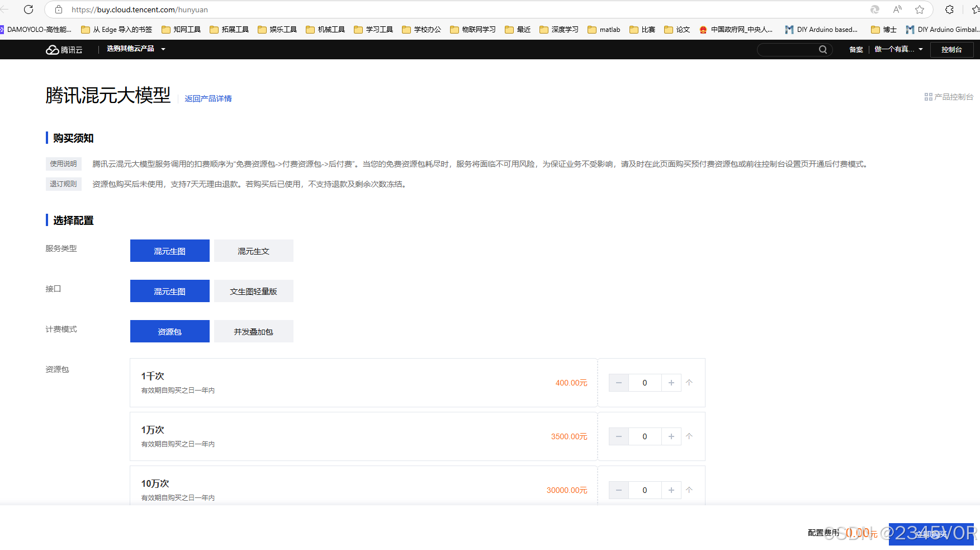Click the 使用说明 tag
Image resolution: width=980 pixels, height=550 pixels.
pos(63,164)
